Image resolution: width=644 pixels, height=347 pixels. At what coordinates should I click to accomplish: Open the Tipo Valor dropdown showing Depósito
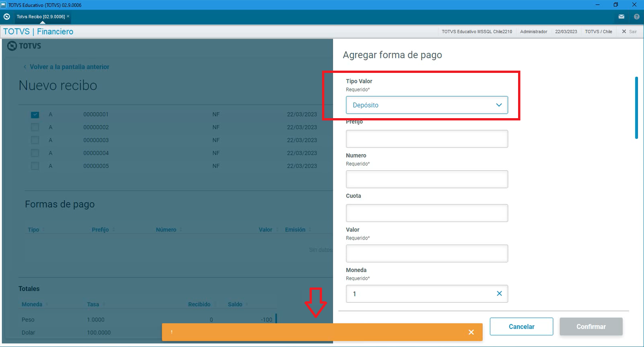(427, 105)
